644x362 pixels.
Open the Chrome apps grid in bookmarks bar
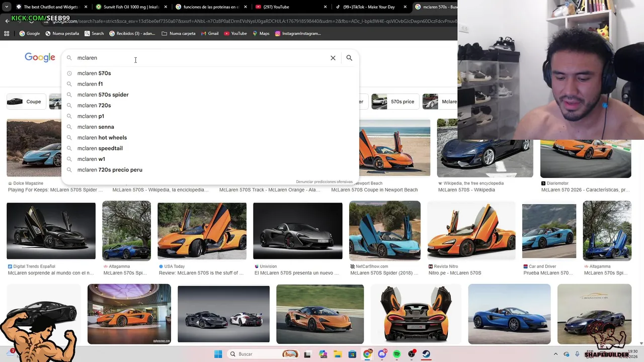(7, 34)
